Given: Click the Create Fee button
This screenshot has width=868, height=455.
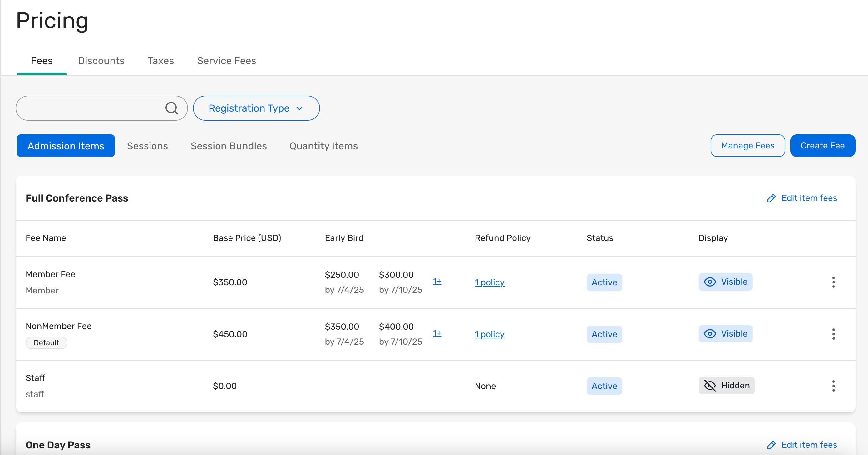Looking at the screenshot, I should click(822, 146).
